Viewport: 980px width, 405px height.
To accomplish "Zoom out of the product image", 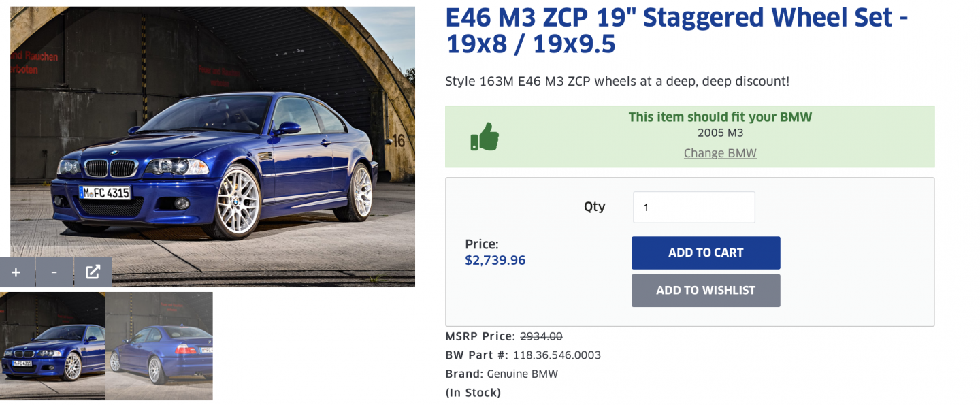I will 54,272.
